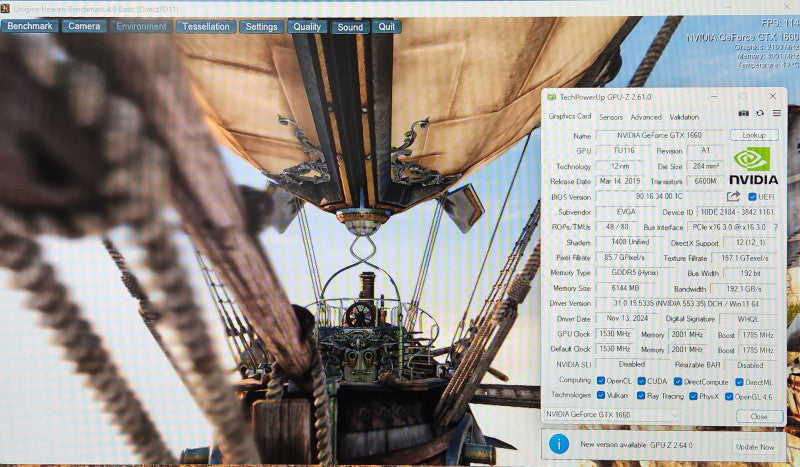Click the Device ID value field

pyautogui.click(x=737, y=212)
